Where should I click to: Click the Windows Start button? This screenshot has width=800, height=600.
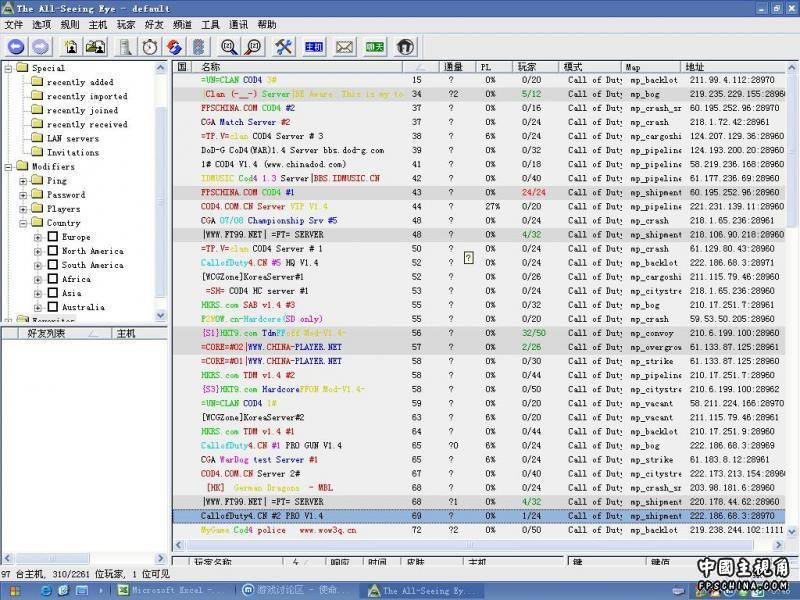(x=15, y=591)
